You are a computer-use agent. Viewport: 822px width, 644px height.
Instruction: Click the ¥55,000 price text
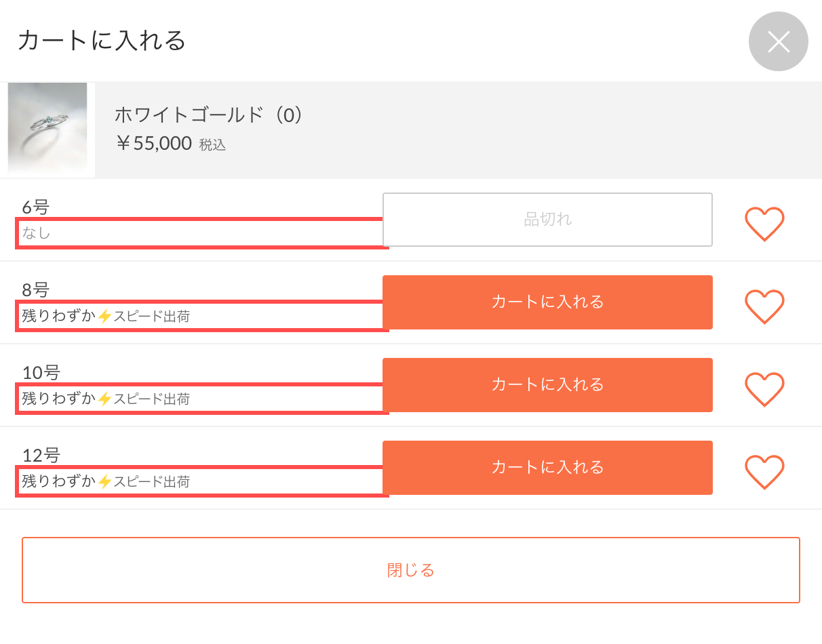[153, 144]
